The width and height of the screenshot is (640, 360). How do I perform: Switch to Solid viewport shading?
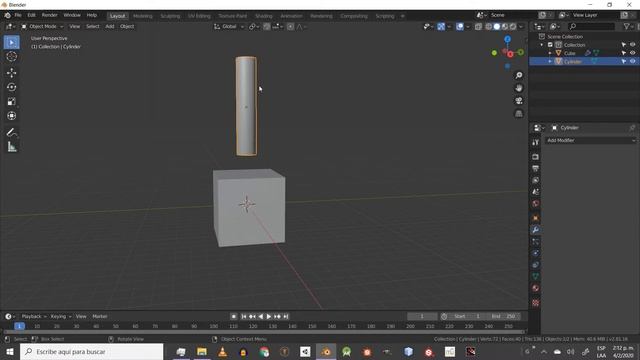click(x=497, y=27)
